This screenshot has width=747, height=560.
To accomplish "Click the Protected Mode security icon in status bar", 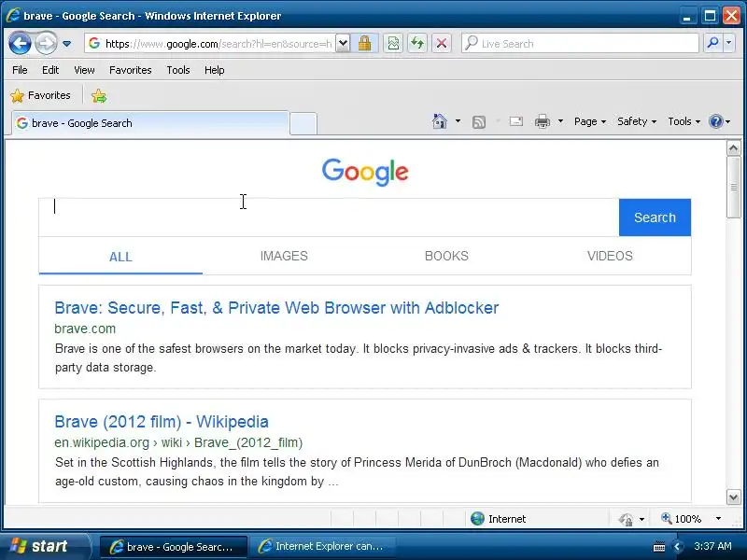I will pos(626,519).
